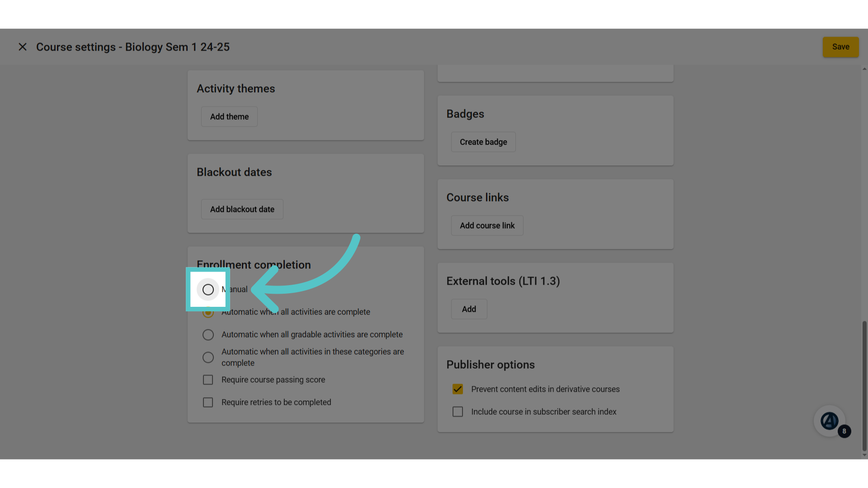Uncheck Prevent content edits in derivative courses
Image resolution: width=868 pixels, height=488 pixels.
[x=458, y=389]
